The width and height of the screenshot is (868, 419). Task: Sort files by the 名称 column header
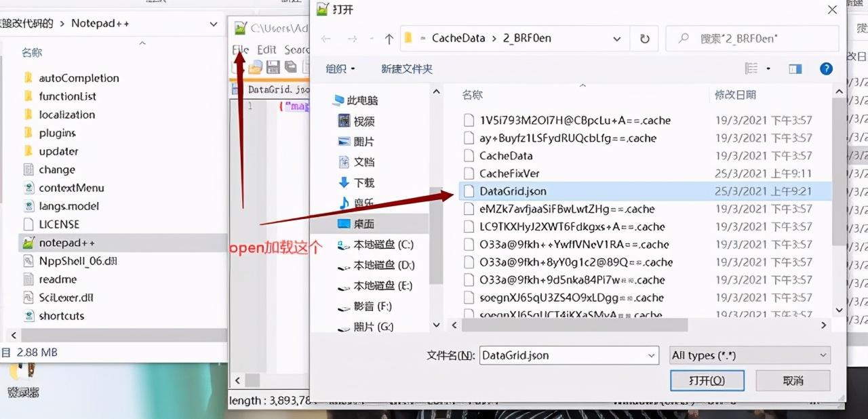pos(473,95)
